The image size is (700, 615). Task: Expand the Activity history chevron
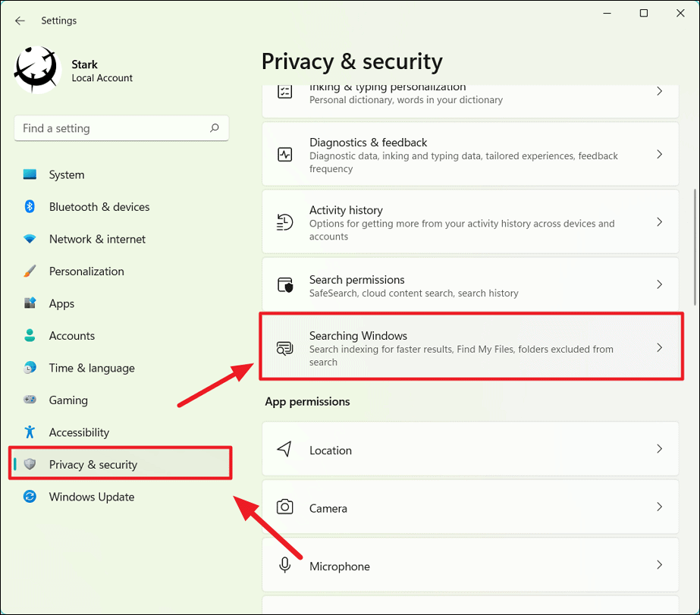pos(659,222)
